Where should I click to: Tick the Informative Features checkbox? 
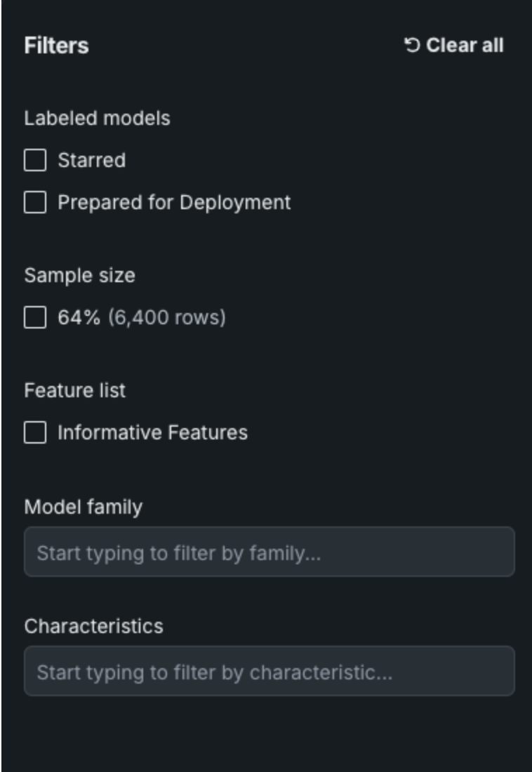tap(35, 432)
